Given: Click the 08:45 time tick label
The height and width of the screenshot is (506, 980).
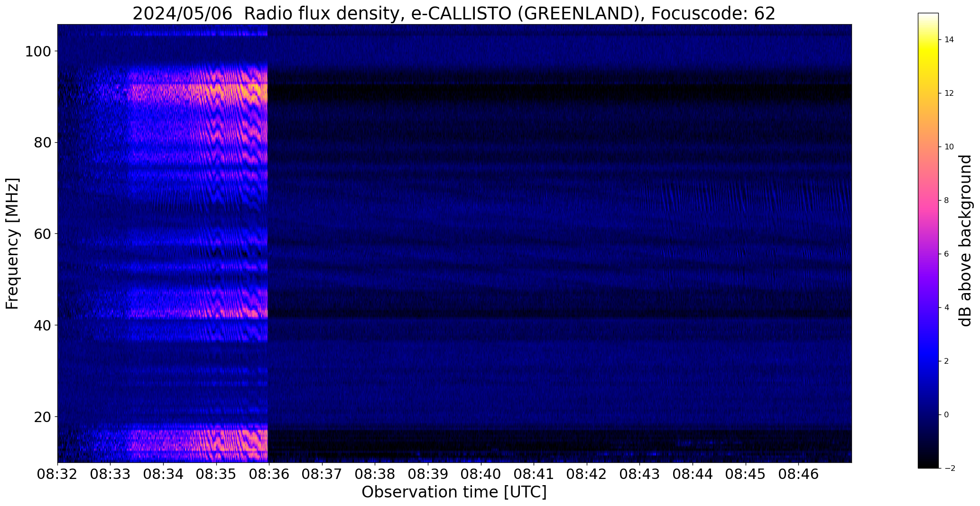Looking at the screenshot, I should coord(746,474).
